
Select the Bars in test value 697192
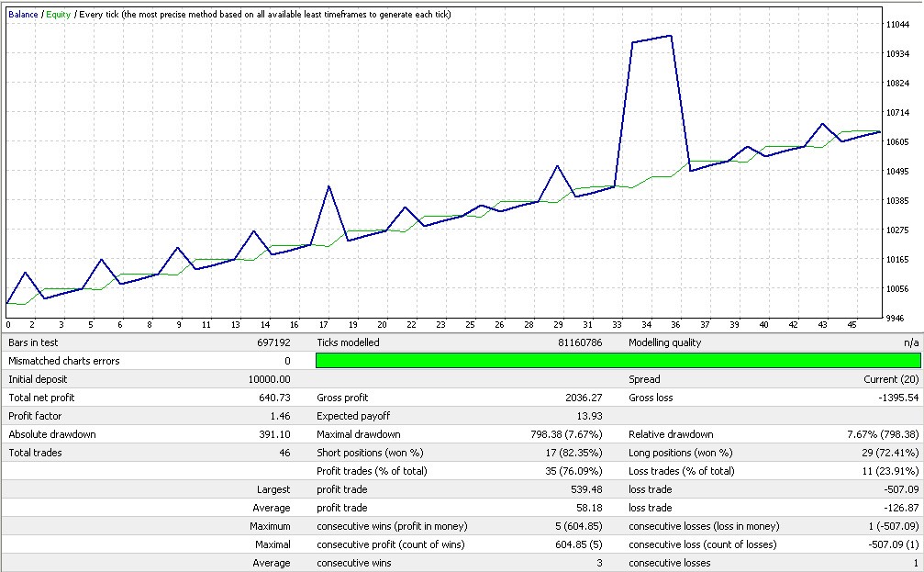pyautogui.click(x=273, y=342)
